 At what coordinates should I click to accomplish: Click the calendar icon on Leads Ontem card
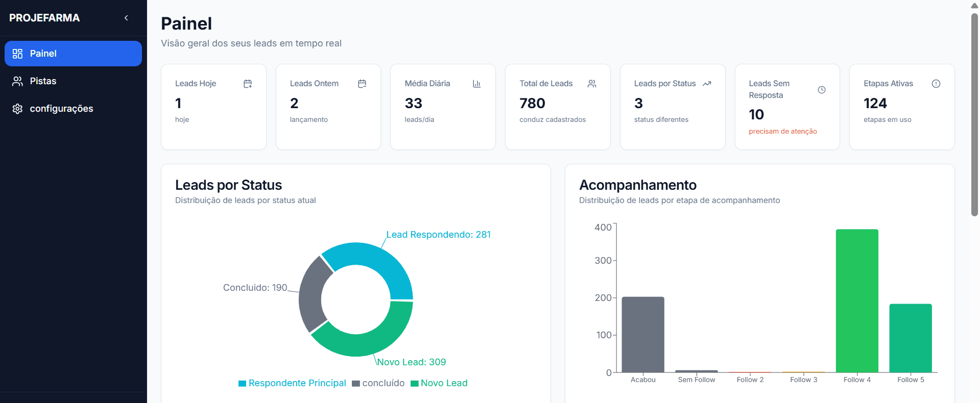point(362,84)
